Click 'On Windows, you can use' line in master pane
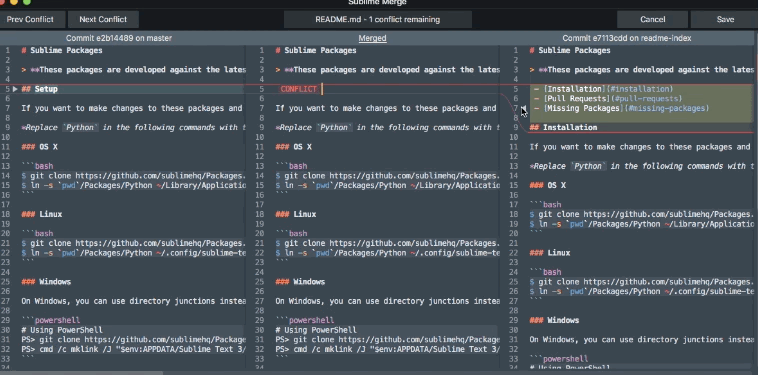The image size is (758, 375). (x=133, y=301)
